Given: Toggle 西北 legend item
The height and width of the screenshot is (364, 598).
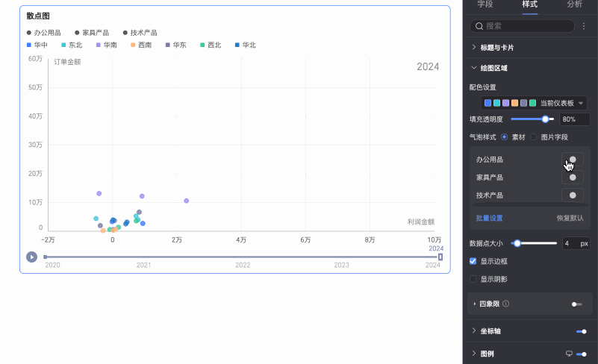Looking at the screenshot, I should 211,45.
